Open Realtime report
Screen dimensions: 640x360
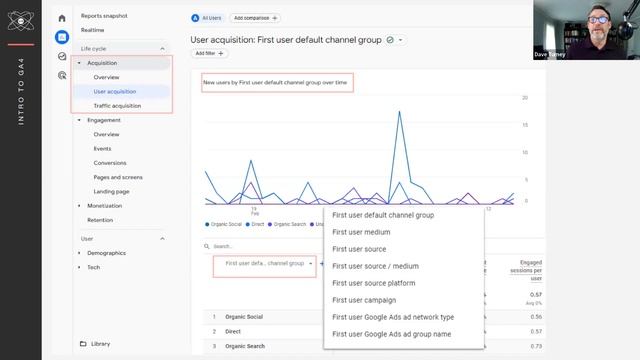coord(92,30)
